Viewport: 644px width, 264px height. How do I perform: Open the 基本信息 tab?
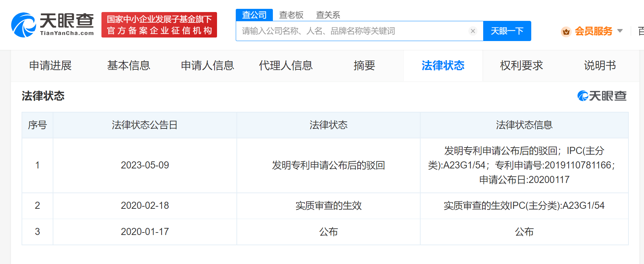[x=129, y=65]
